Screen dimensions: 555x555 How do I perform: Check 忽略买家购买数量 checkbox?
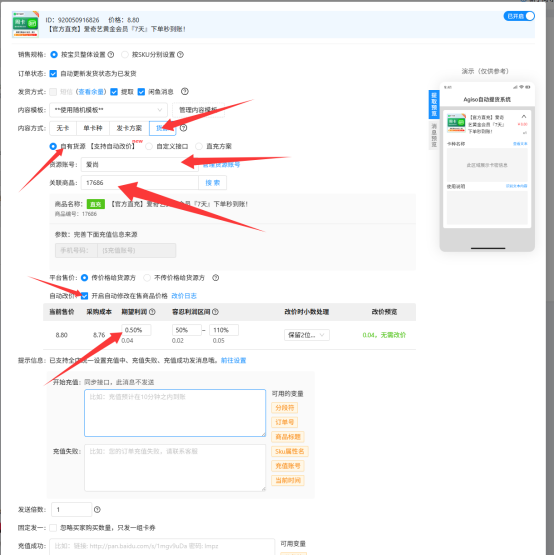click(53, 528)
